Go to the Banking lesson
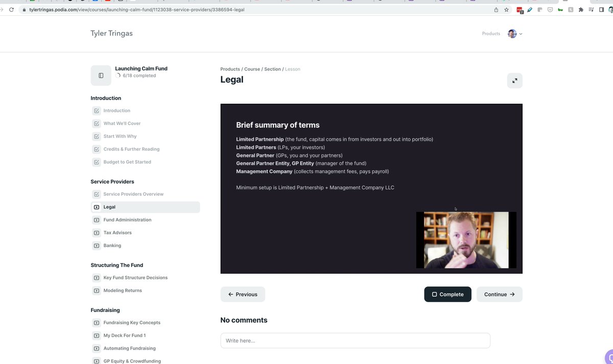Image resolution: width=613 pixels, height=364 pixels. [x=112, y=246]
